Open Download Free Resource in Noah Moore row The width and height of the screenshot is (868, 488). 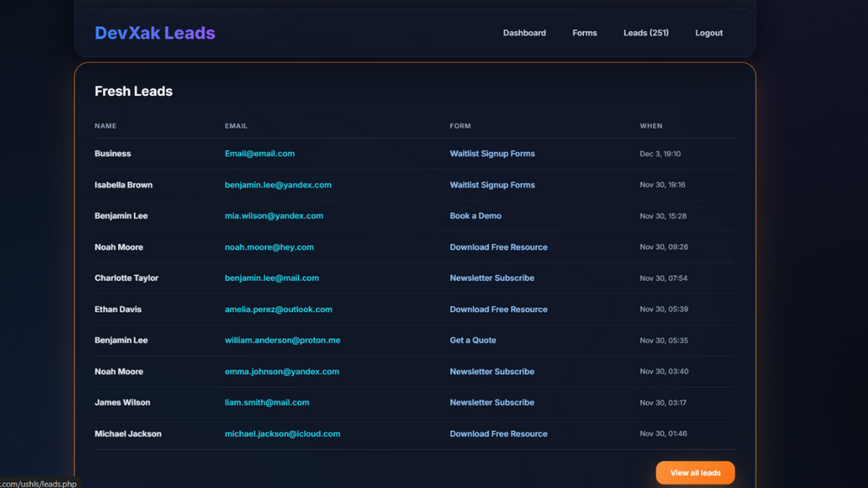click(498, 247)
